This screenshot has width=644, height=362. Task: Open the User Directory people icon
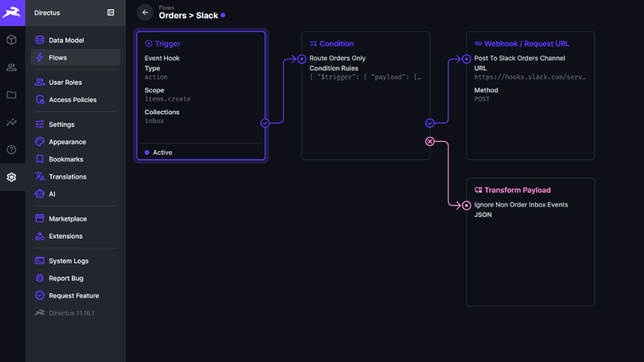pos(12,67)
